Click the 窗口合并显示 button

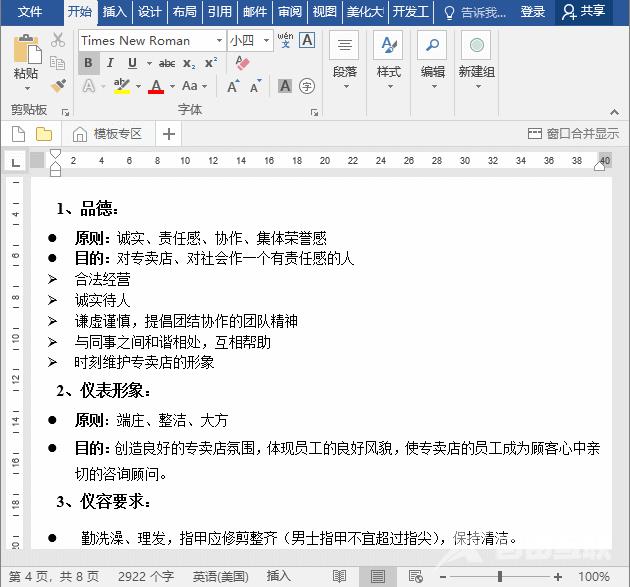573,133
